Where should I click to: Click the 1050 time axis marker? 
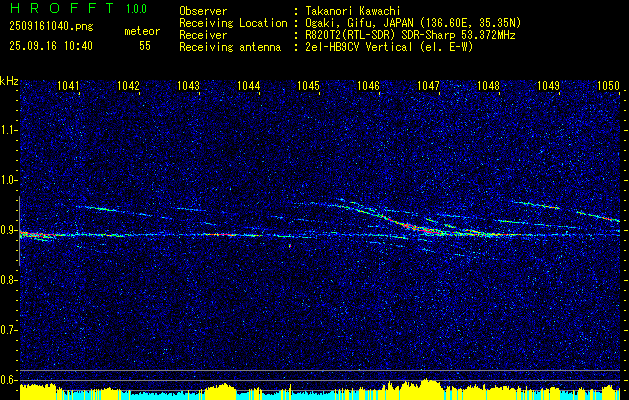608,85
